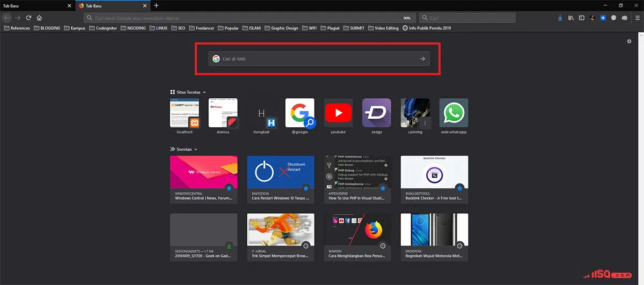Viewport: 644px width, 285px height.
Task: Open the i.pinimg top site tile
Action: pos(415,116)
